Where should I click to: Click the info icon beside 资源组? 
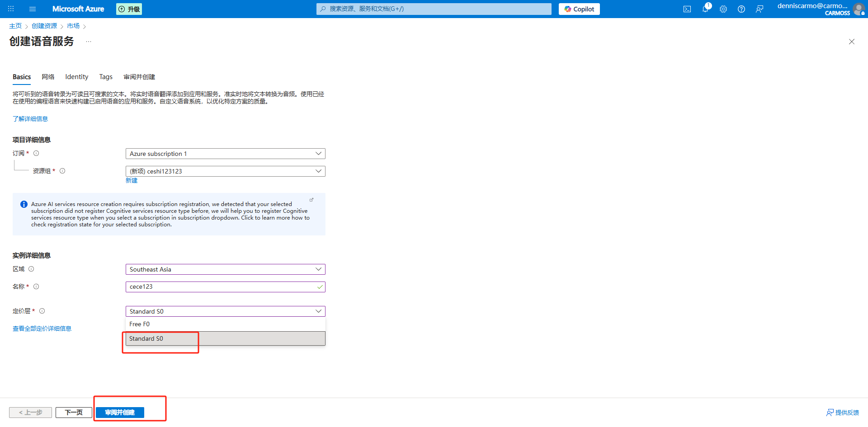62,171
